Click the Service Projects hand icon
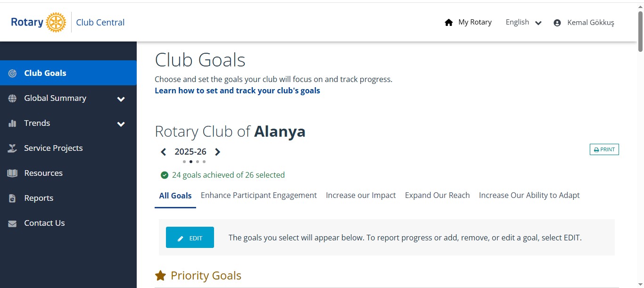 pos(13,148)
